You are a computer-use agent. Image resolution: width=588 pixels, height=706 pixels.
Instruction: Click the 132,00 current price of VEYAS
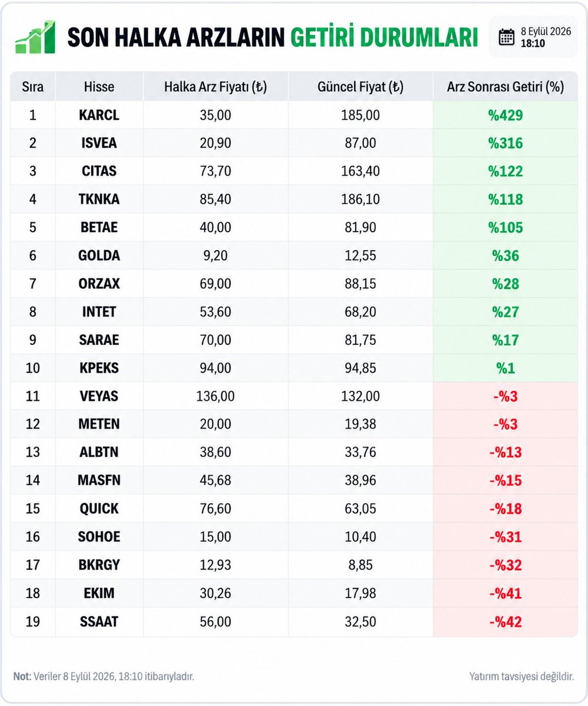(x=360, y=397)
